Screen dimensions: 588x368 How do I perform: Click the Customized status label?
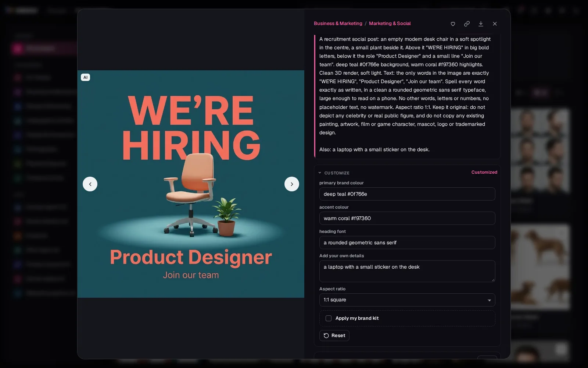coord(484,172)
